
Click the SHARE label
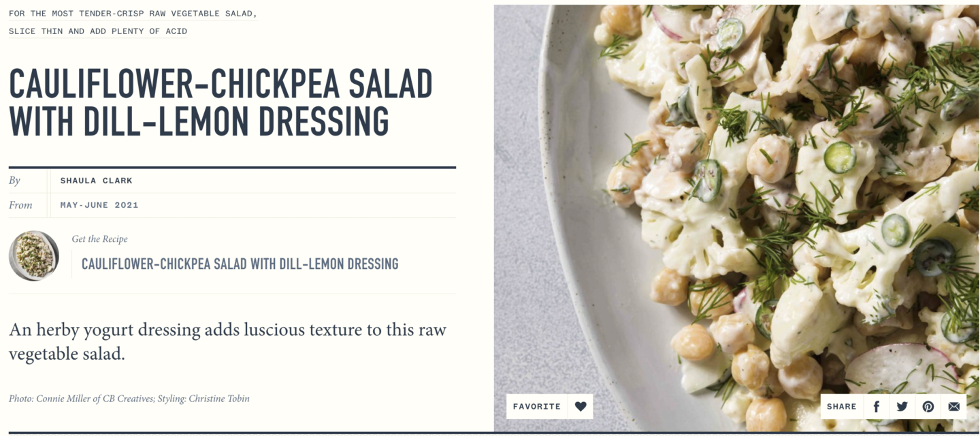[842, 406]
